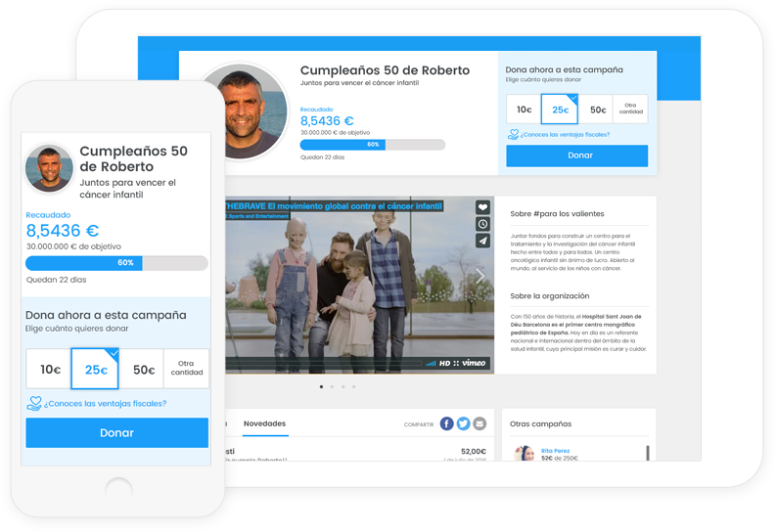Select 50€ amount on tablet screen
776x532 pixels.
597,110
